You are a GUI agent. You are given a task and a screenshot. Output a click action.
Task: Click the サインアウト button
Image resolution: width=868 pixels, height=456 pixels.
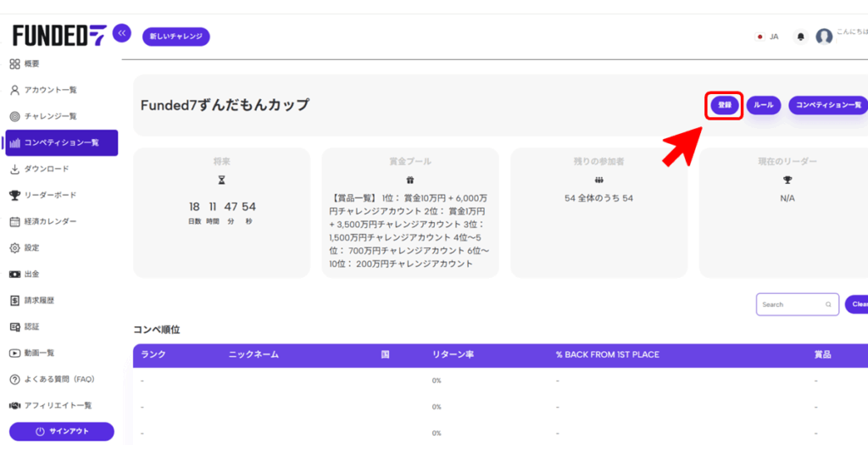point(61,431)
